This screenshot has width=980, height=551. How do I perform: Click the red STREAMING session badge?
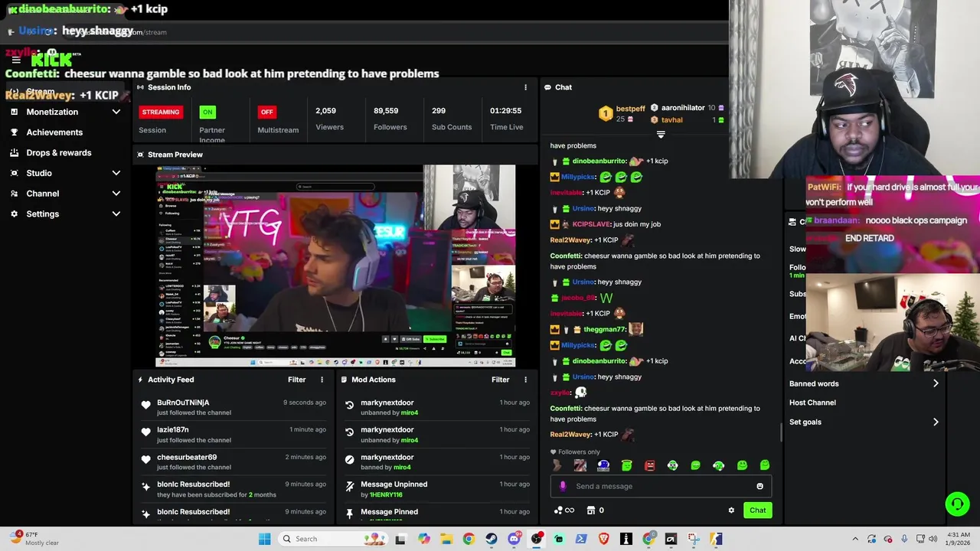coord(161,112)
